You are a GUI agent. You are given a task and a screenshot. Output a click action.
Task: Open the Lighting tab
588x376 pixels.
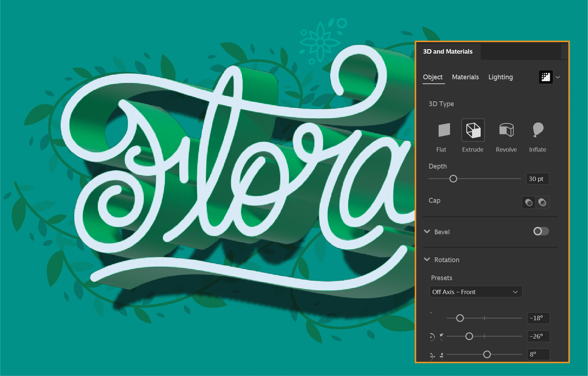click(500, 77)
